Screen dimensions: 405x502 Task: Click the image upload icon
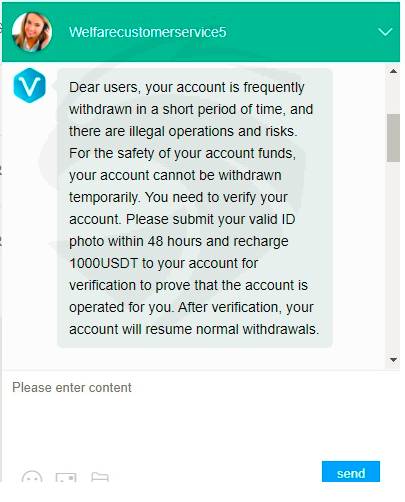66,477
